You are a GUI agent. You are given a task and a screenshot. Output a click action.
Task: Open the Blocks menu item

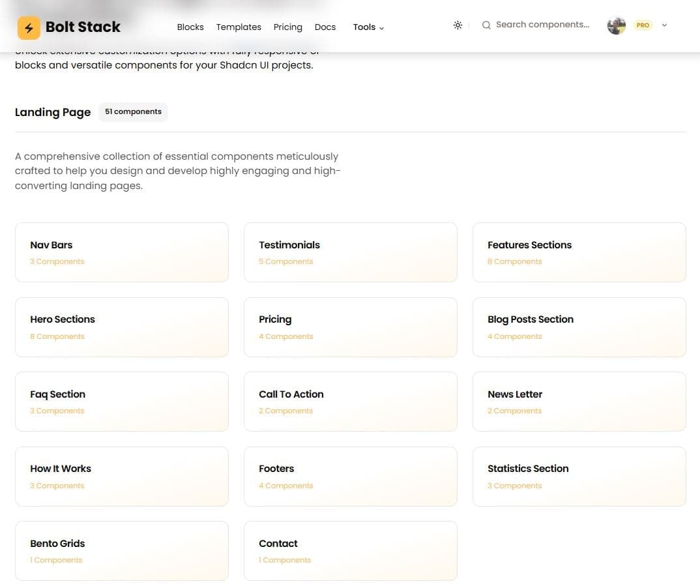pyautogui.click(x=190, y=27)
